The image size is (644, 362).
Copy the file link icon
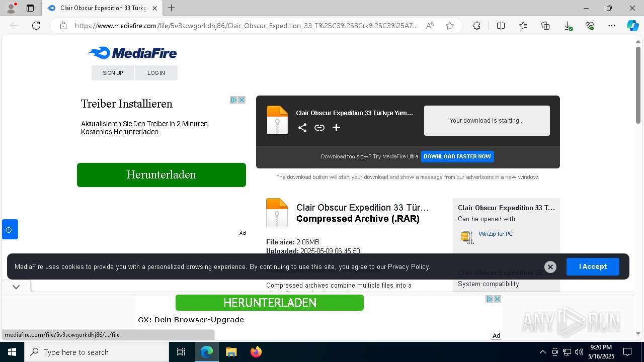point(319,128)
